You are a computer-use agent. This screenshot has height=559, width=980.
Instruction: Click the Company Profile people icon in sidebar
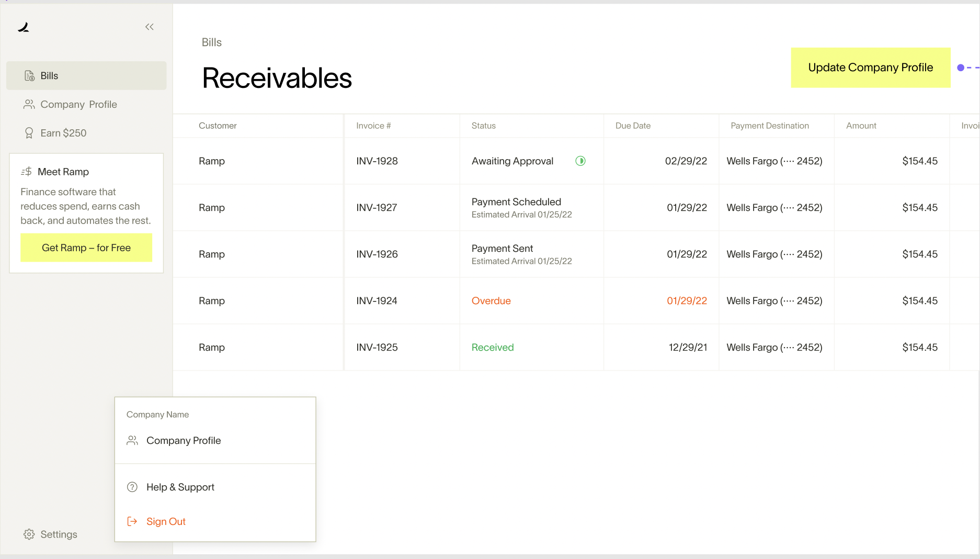(28, 104)
